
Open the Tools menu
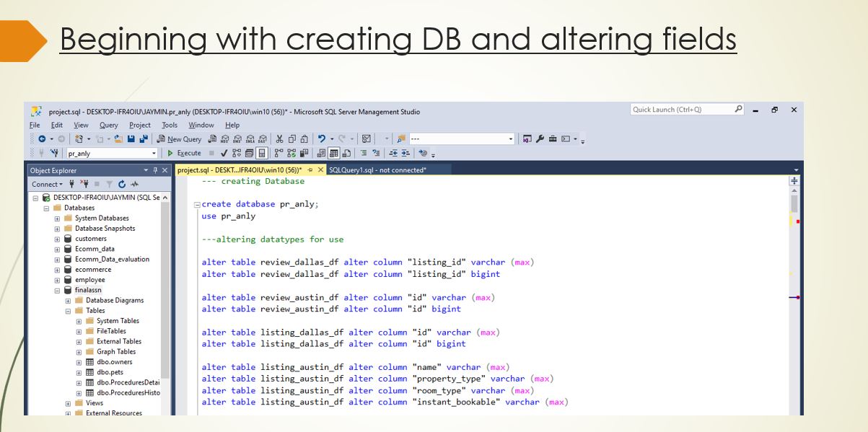tap(170, 125)
